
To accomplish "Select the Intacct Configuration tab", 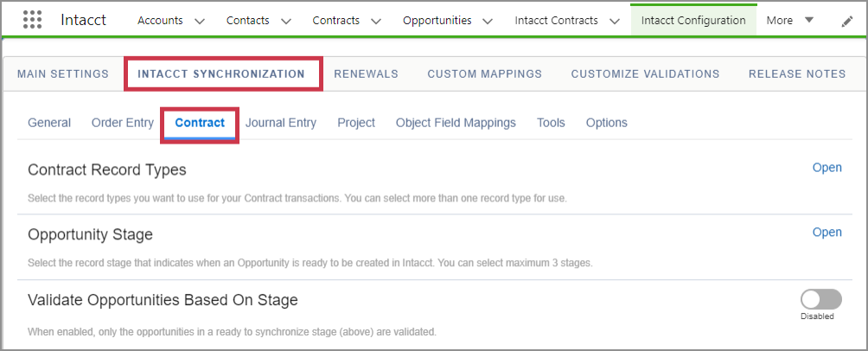I will click(692, 20).
